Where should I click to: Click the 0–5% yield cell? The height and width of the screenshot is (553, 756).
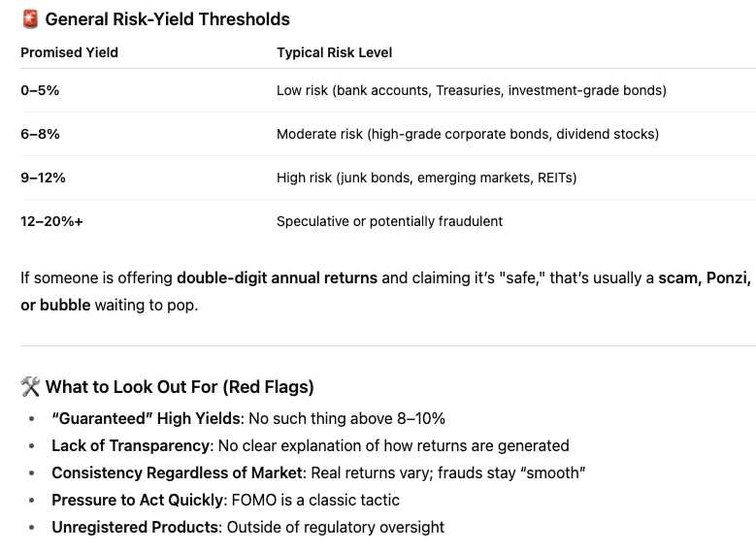pos(40,90)
